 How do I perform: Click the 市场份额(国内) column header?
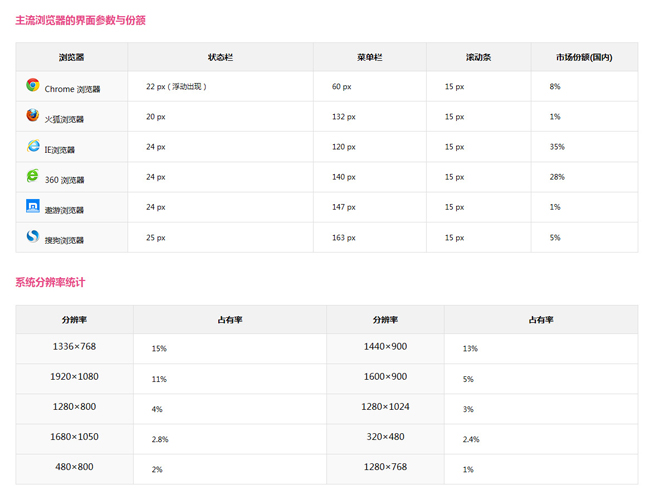(584, 57)
